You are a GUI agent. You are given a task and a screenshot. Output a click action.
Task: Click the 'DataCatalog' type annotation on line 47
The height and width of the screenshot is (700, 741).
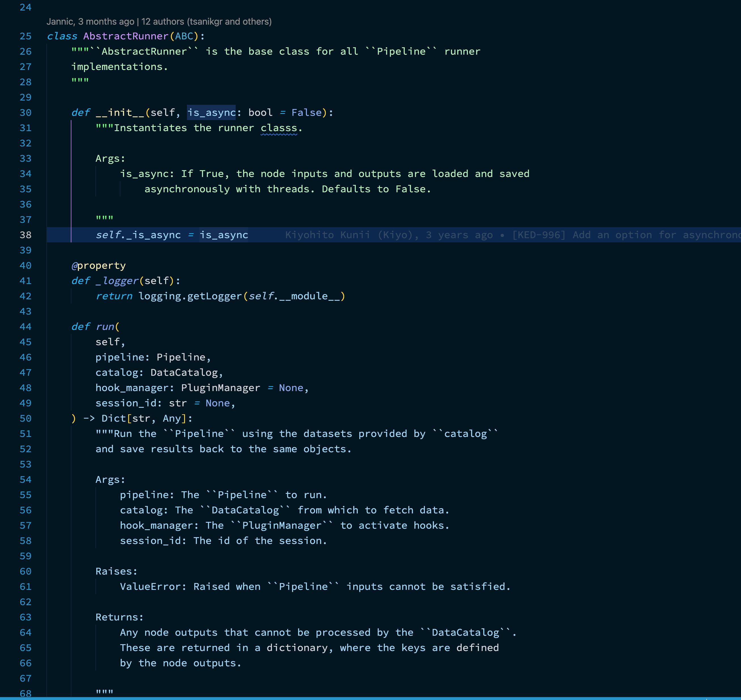pyautogui.click(x=185, y=372)
